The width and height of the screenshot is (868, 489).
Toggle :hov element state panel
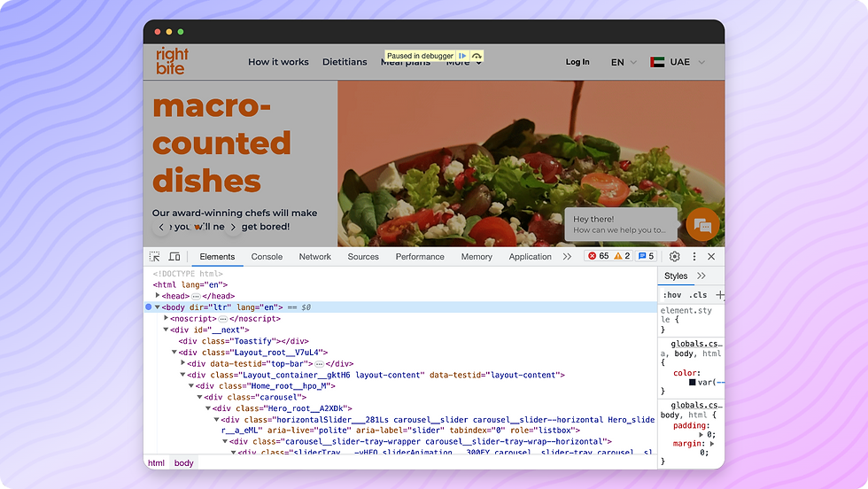[x=672, y=295]
